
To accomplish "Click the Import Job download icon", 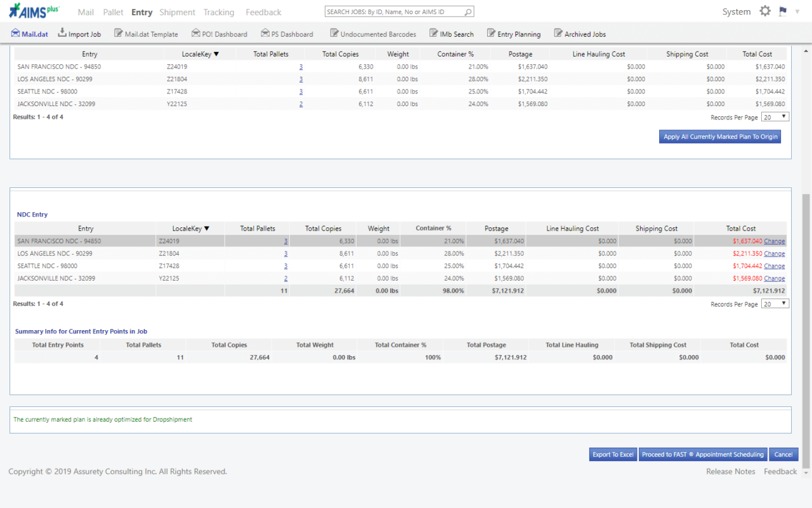I will coord(62,33).
